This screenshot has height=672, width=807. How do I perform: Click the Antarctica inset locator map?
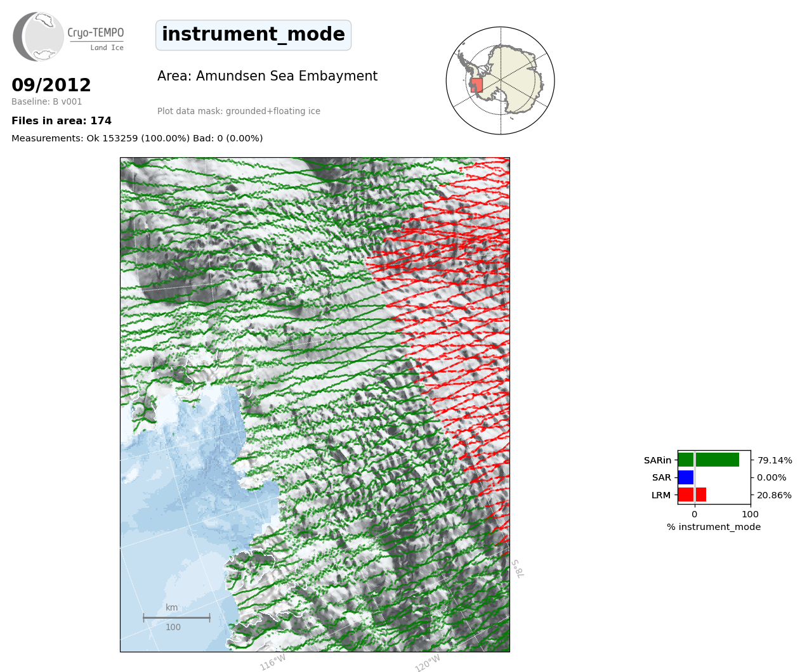coord(501,81)
